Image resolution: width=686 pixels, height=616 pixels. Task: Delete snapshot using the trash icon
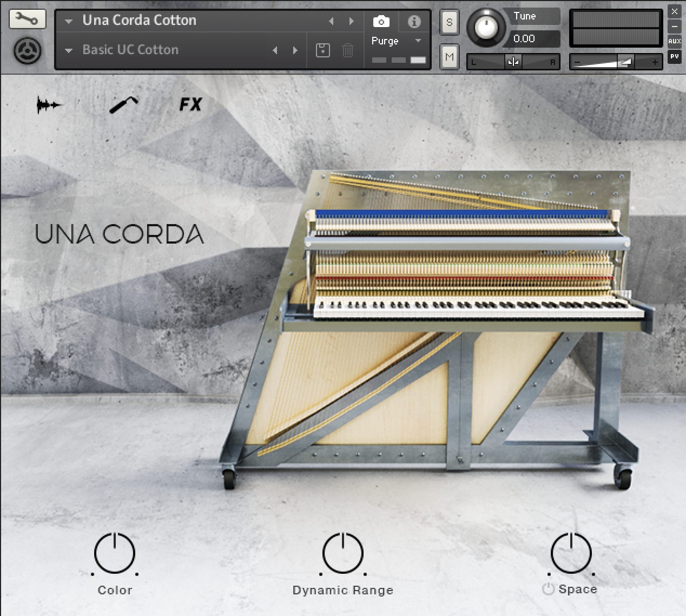tap(348, 49)
